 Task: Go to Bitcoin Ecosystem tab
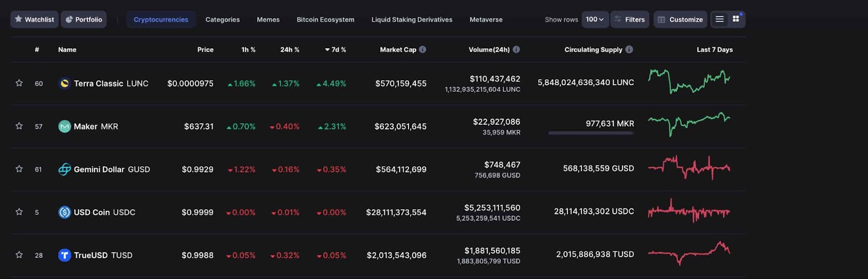click(x=325, y=19)
